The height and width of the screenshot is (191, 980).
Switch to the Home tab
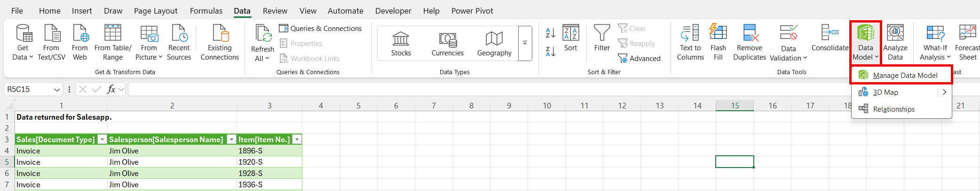pyautogui.click(x=49, y=11)
